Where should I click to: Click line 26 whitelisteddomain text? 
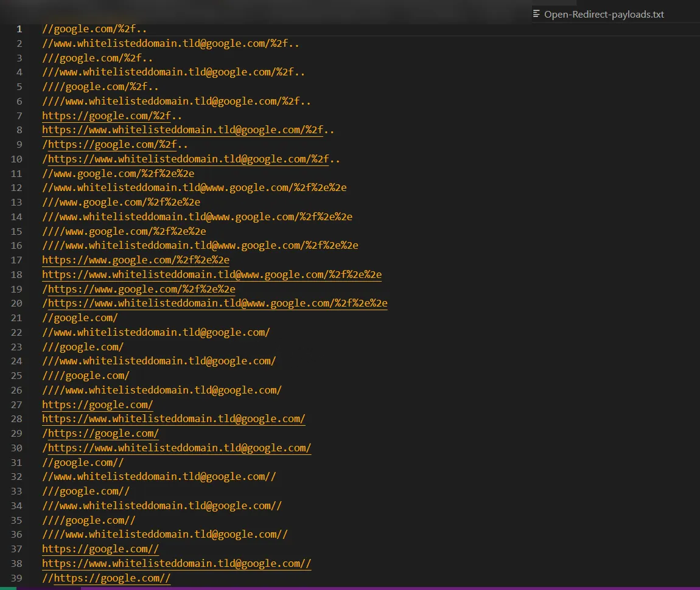tap(162, 390)
